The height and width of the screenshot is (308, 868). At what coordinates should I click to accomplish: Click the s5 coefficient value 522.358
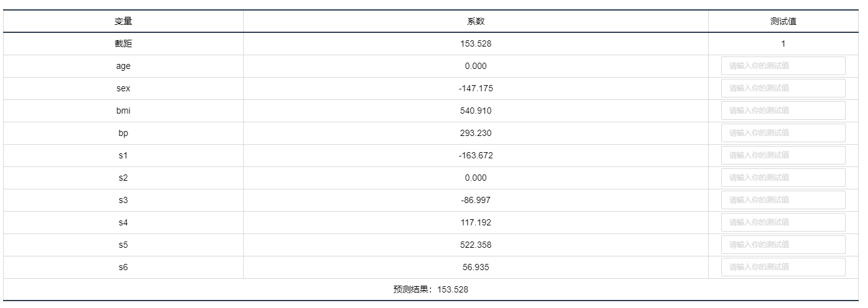[x=476, y=245]
